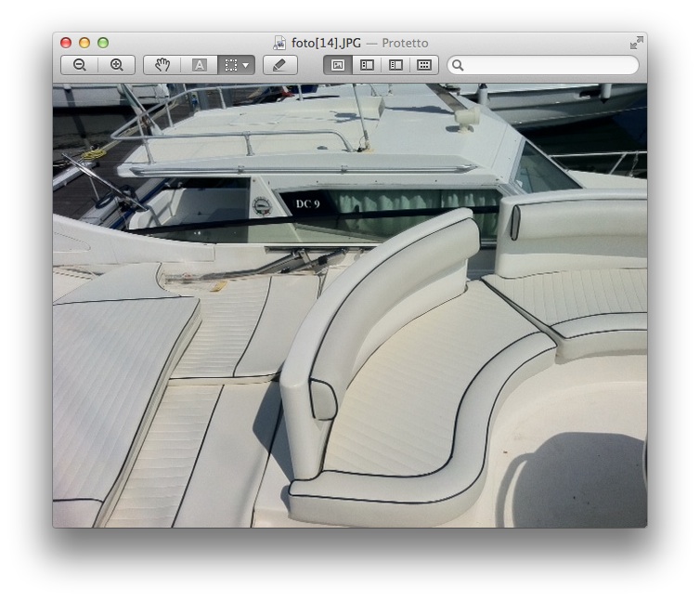Click the search magnifier icon
This screenshot has width=700, height=601.
pos(459,65)
